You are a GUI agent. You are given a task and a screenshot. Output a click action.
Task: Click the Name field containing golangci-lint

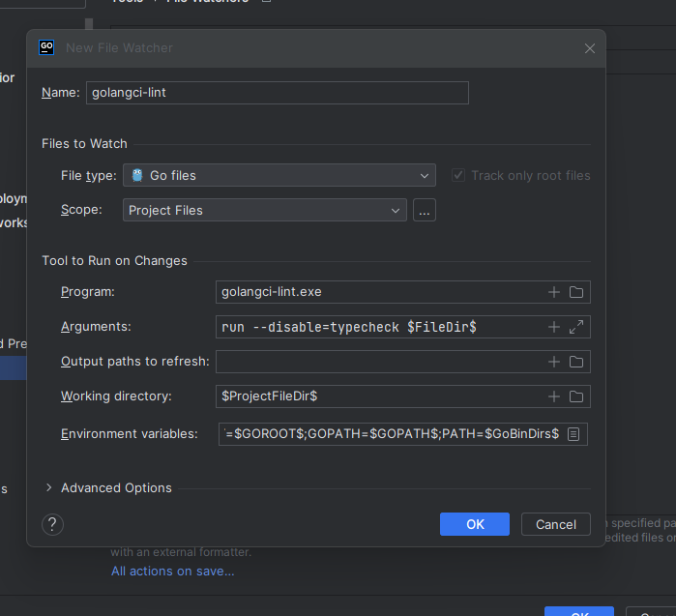pos(277,93)
